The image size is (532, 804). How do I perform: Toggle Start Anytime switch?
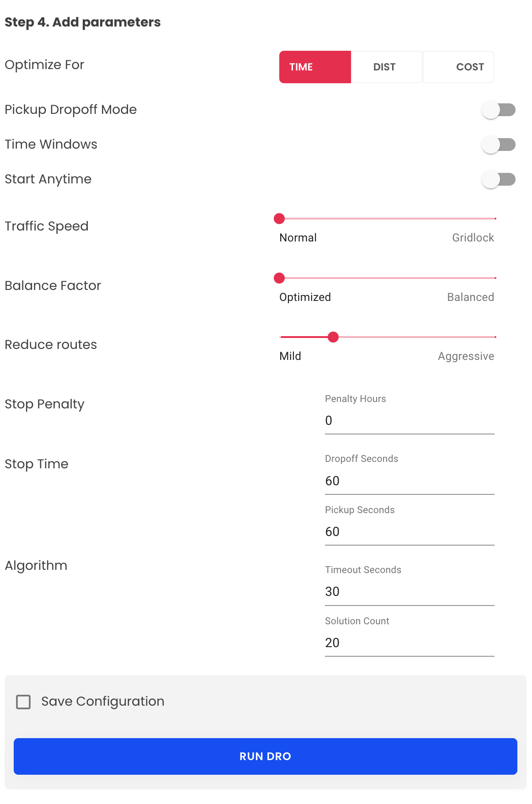498,179
